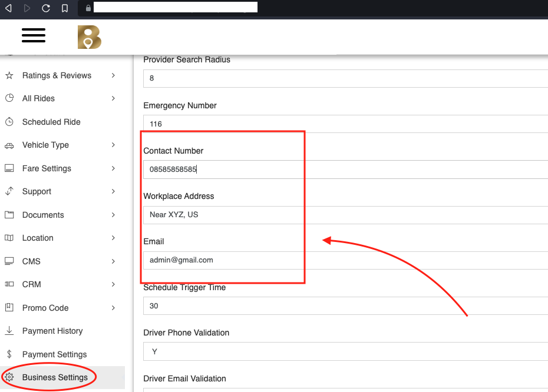Click the 'Workplace Address' label
The width and height of the screenshot is (548, 392).
point(179,196)
